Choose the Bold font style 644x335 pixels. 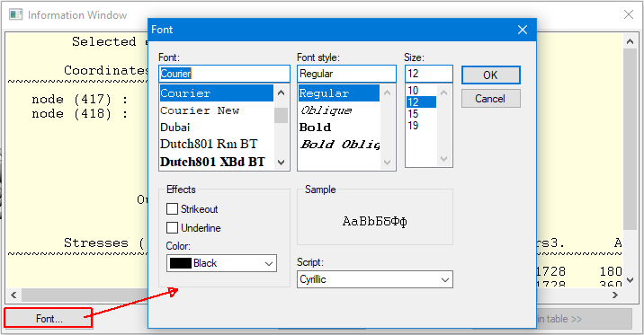339,128
